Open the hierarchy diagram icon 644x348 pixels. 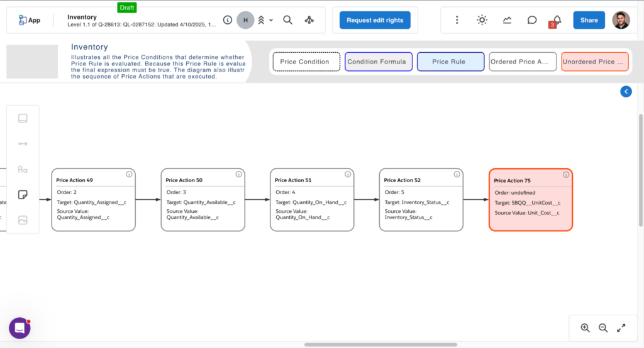point(309,20)
